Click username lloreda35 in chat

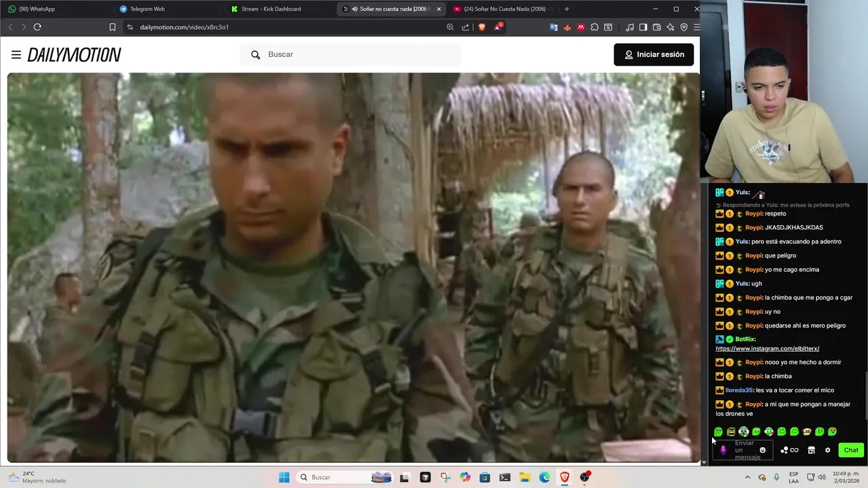(x=738, y=390)
